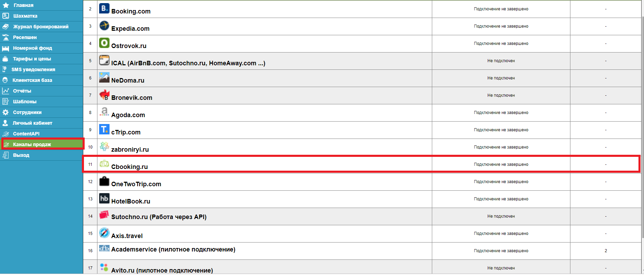Click the Academservice logo icon
The width and height of the screenshot is (644, 275).
pos(104,248)
